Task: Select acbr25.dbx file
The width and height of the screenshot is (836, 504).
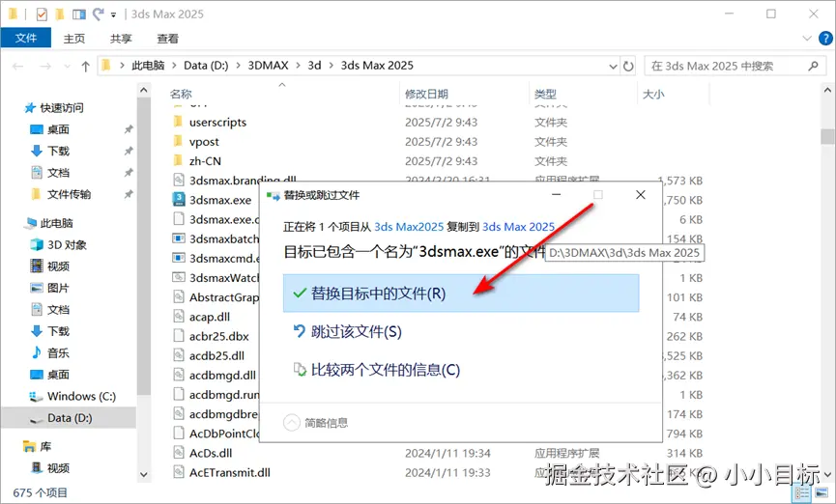Action: pyautogui.click(x=219, y=336)
